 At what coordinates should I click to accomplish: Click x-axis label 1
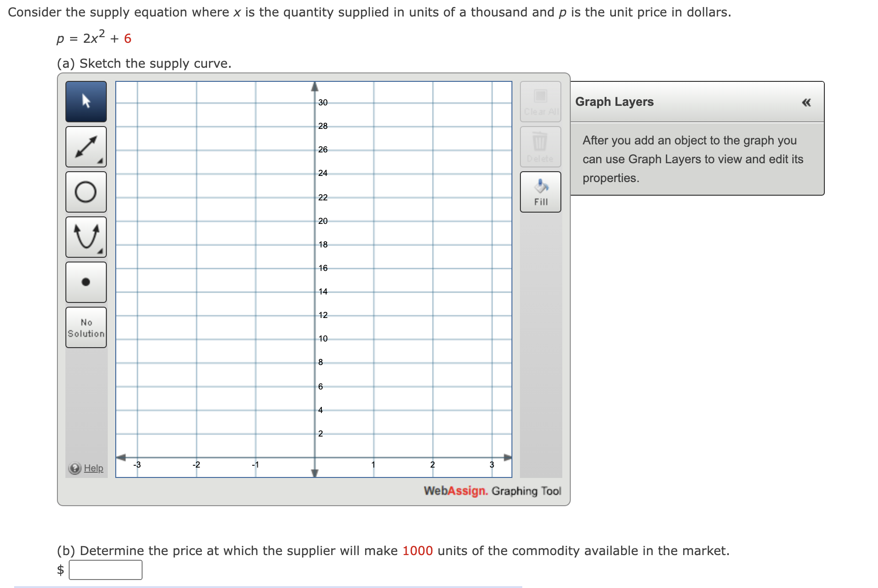[373, 465]
